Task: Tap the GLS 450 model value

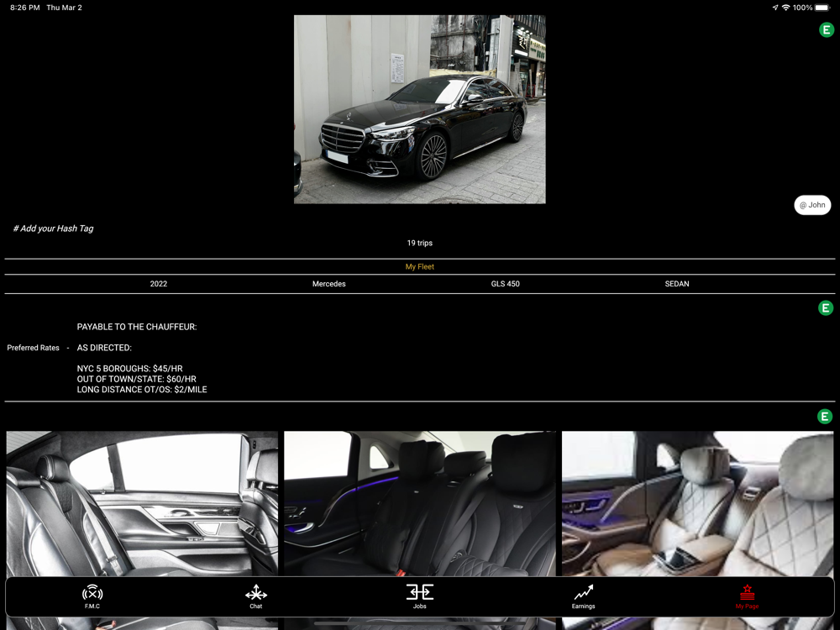Action: pyautogui.click(x=505, y=284)
